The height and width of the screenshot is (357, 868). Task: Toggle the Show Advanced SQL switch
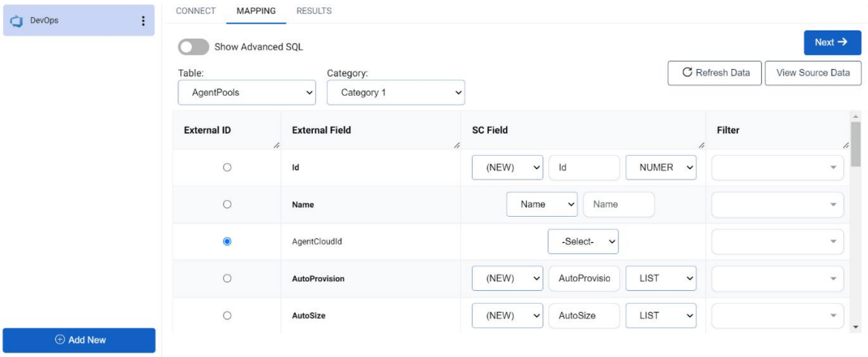pyautogui.click(x=193, y=47)
